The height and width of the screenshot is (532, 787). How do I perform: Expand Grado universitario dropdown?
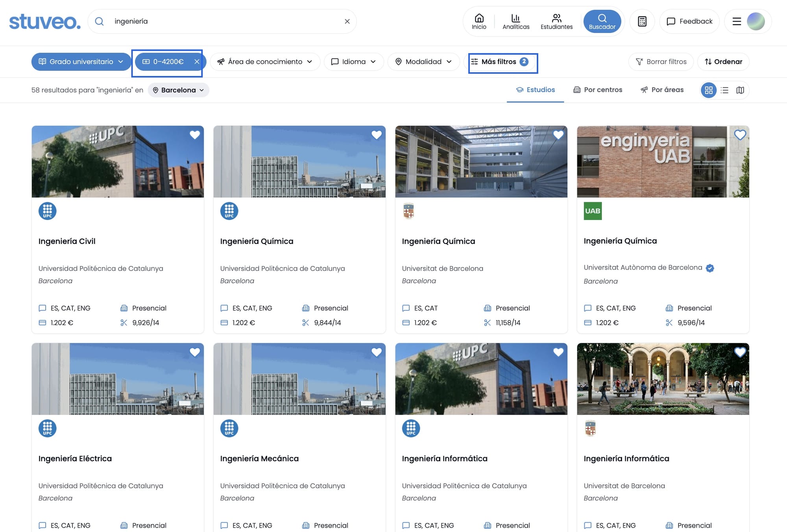[x=81, y=61]
